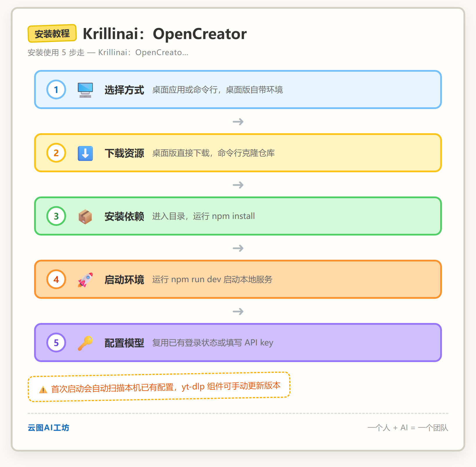Click the package box icon in step 3

coord(85,216)
